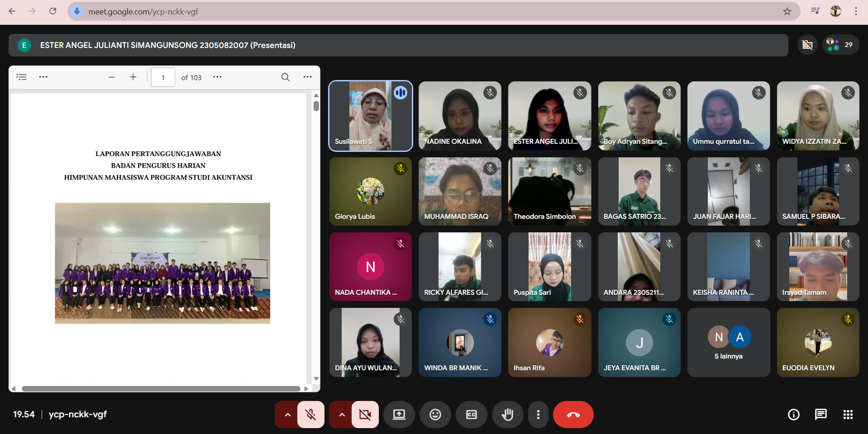The width and height of the screenshot is (868, 434).
Task: Click the raise hand icon
Action: pos(507,415)
